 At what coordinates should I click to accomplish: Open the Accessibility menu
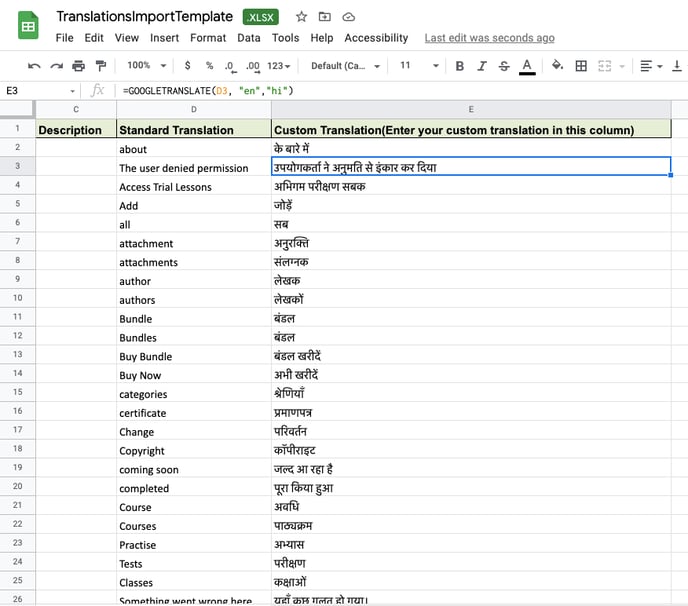[x=376, y=38]
